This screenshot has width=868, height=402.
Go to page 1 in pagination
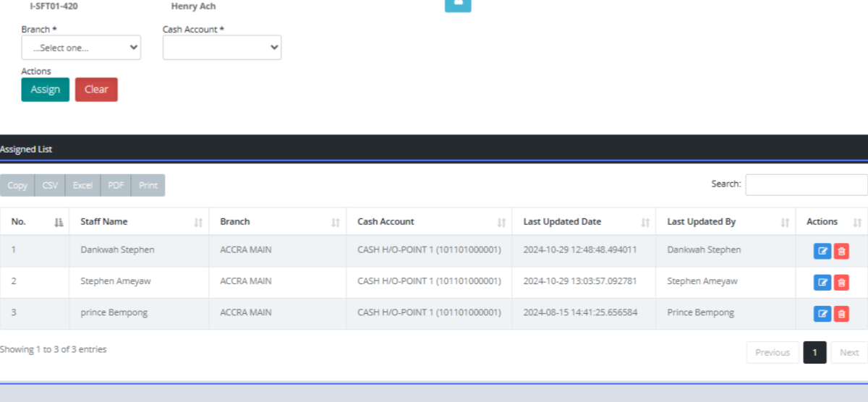tap(814, 352)
